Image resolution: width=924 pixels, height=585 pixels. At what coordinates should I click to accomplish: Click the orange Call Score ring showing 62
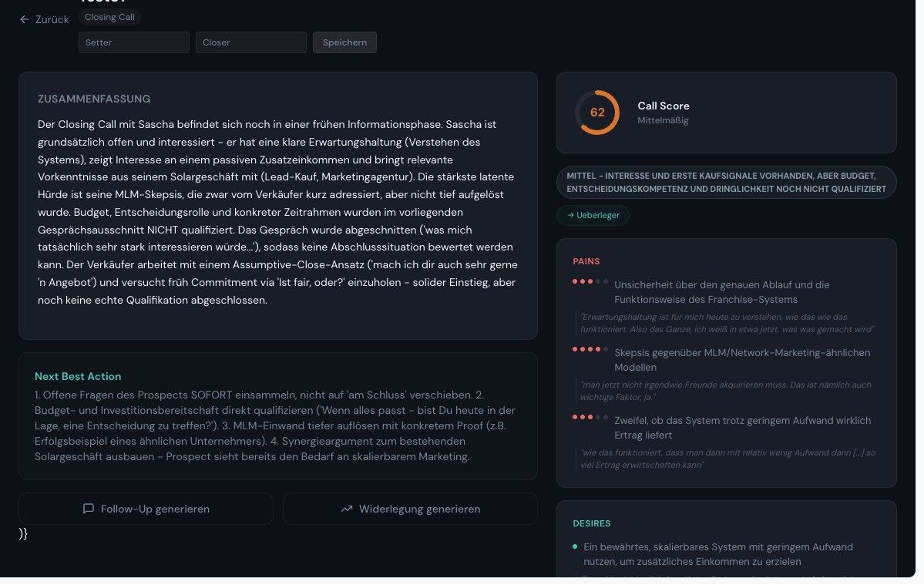point(597,113)
